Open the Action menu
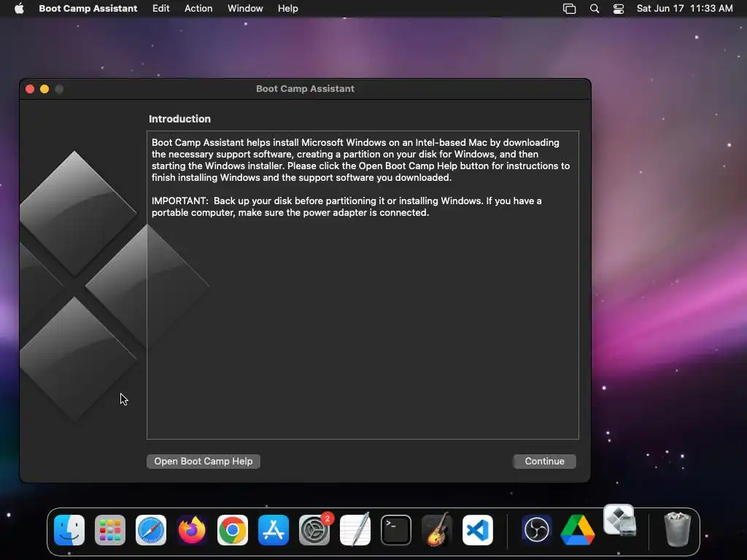The height and width of the screenshot is (560, 747). tap(198, 8)
